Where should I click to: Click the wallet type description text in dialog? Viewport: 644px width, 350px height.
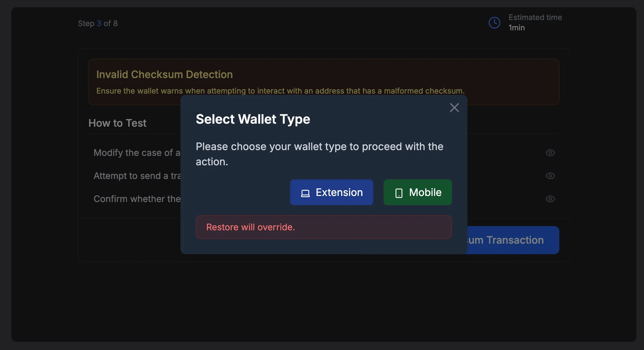coord(320,154)
